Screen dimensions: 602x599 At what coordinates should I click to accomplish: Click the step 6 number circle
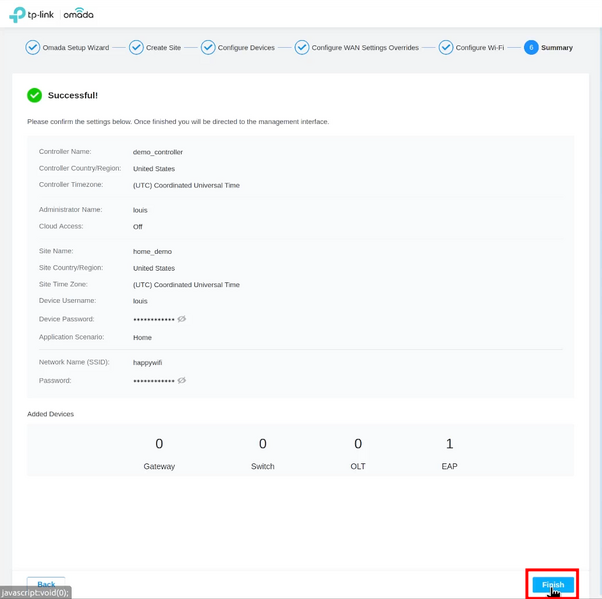(x=531, y=48)
